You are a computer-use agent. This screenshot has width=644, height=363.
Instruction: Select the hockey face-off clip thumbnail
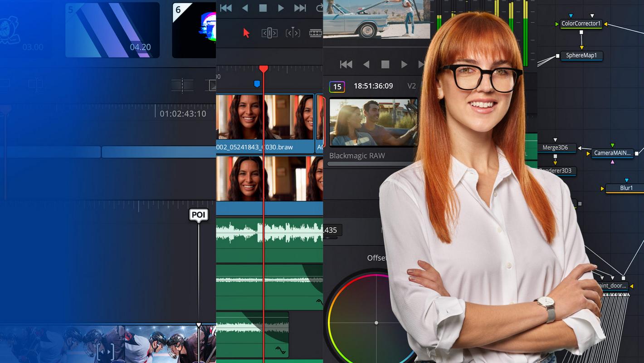pos(170,344)
